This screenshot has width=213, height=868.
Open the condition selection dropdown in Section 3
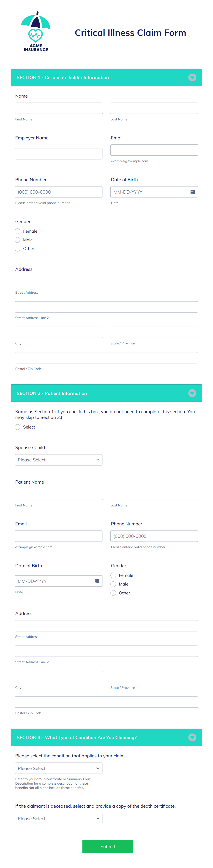tap(58, 768)
